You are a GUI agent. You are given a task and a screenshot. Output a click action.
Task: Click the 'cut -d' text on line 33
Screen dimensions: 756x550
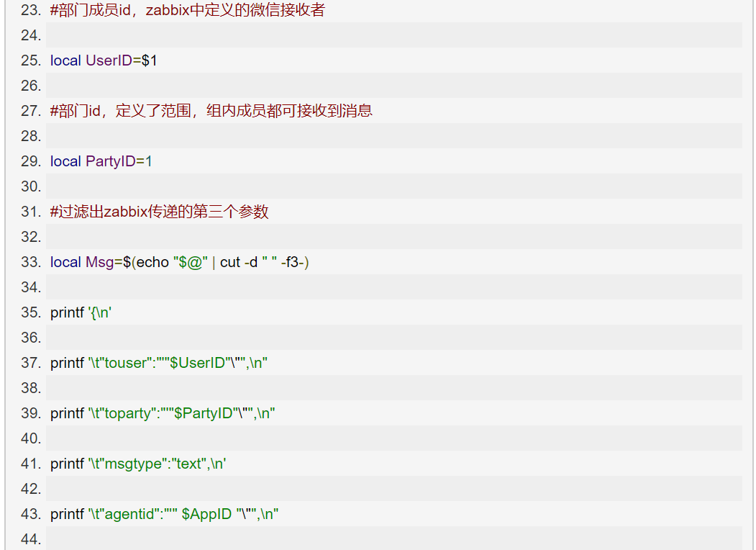click(x=239, y=262)
